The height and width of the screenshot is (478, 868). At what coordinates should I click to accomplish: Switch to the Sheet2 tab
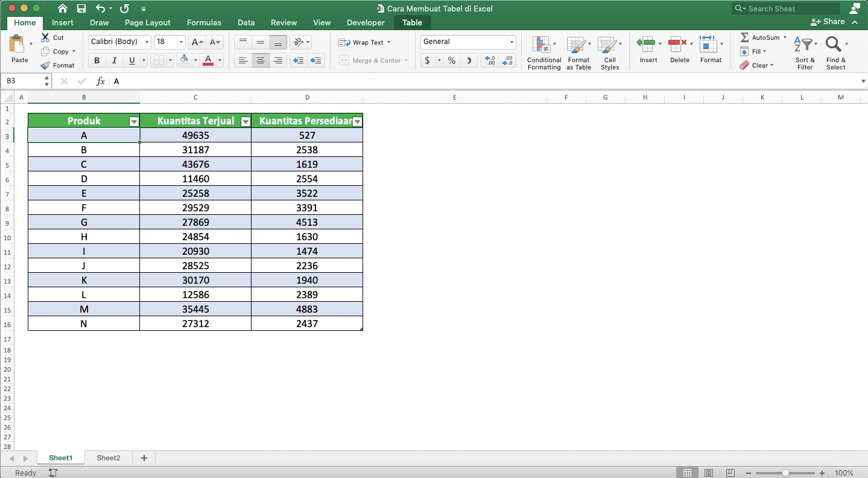109,458
